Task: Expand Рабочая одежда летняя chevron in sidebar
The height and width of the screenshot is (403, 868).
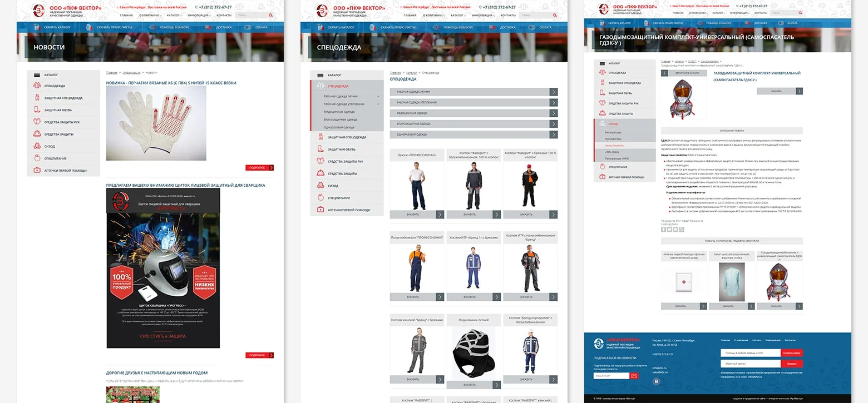Action: coord(378,96)
